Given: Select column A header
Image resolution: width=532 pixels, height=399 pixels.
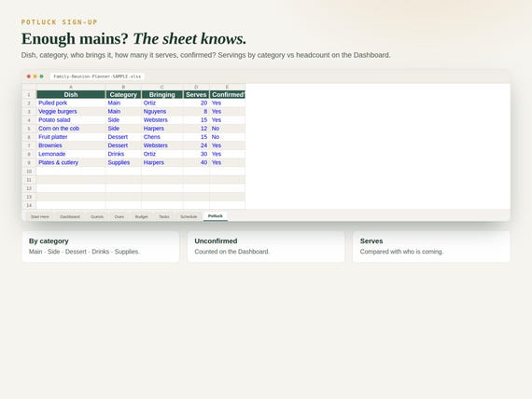Looking at the screenshot, I should [x=71, y=87].
